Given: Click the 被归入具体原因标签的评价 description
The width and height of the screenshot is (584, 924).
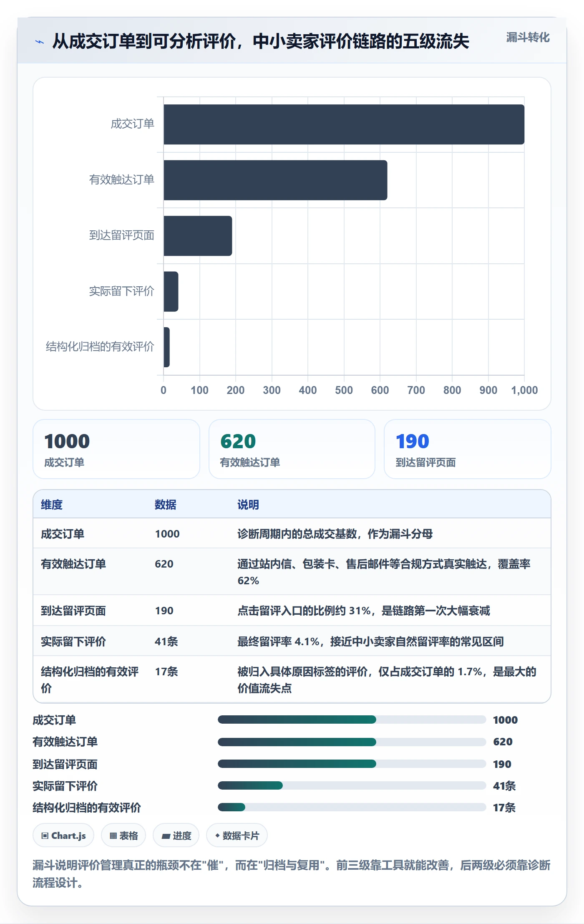Looking at the screenshot, I should coord(387,680).
